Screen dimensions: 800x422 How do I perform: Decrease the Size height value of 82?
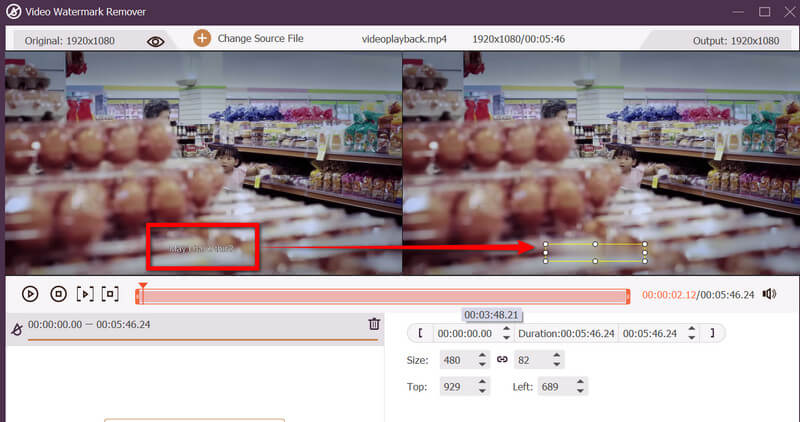pos(556,364)
